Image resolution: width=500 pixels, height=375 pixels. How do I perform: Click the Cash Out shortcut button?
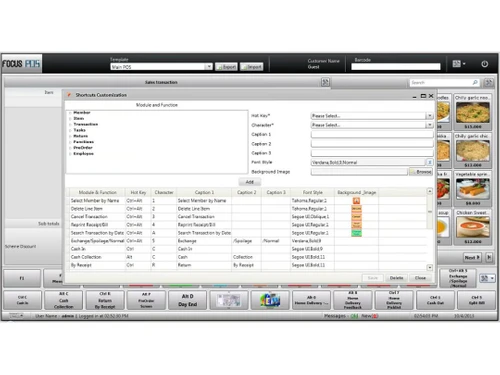tap(435, 300)
